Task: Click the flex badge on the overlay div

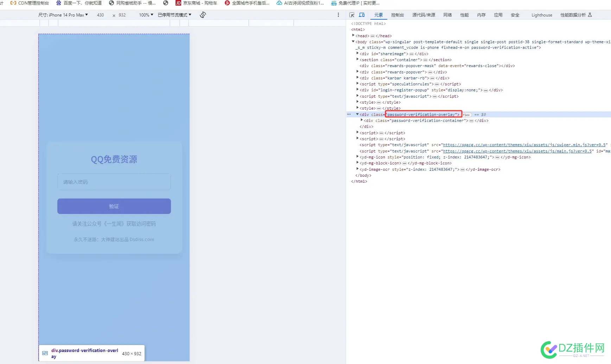Action: click(x=466, y=115)
